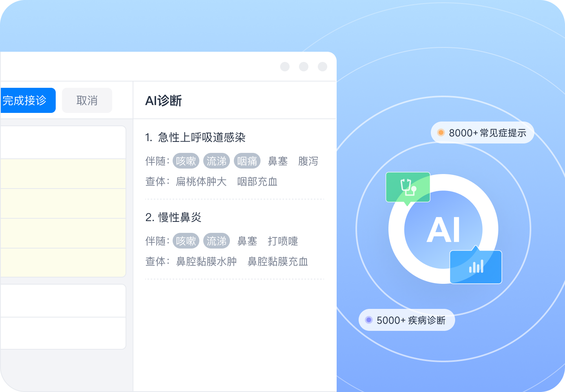The width and height of the screenshot is (565, 392).
Task: Click the green stethoscope icon bubble
Action: tap(408, 187)
